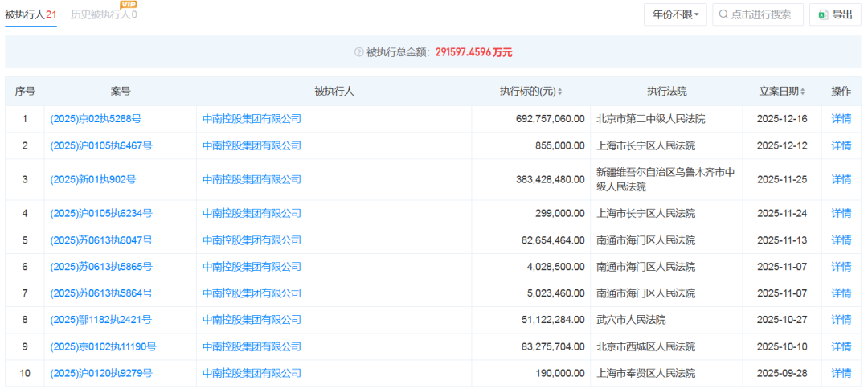The image size is (868, 389).
Task: Click the 操作 column header
Action: pos(841,92)
